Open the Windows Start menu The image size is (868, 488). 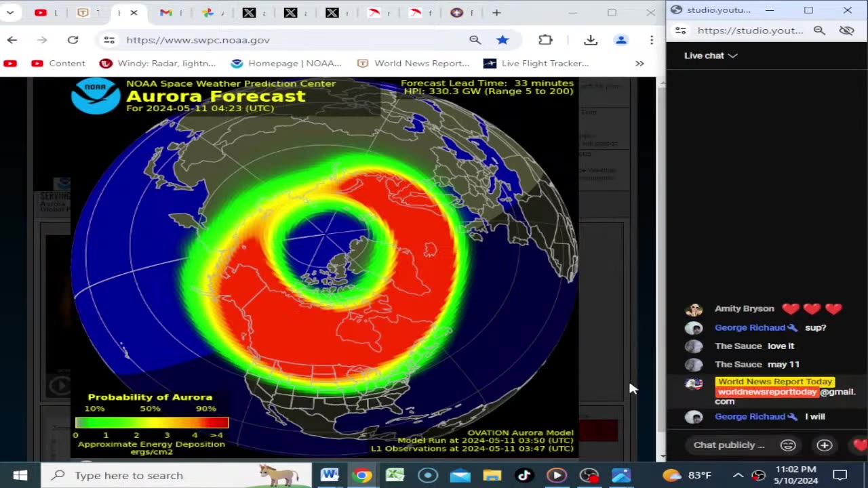[20, 475]
